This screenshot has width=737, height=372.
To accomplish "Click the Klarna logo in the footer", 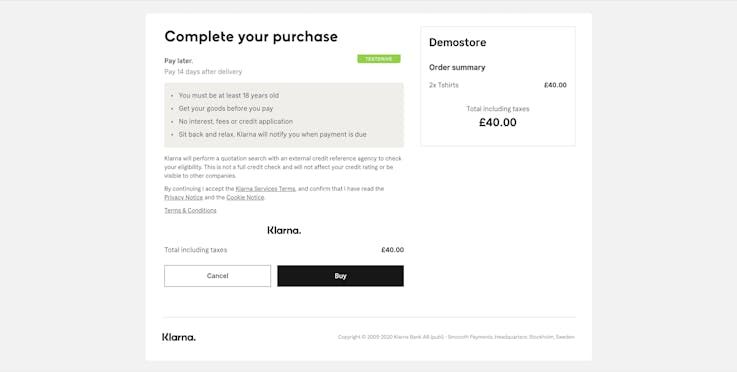I will click(x=179, y=337).
